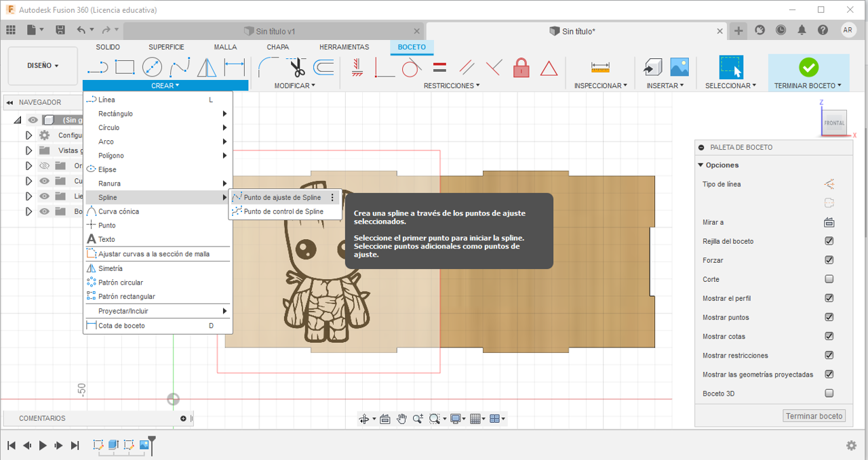Click the green Finish Sketch checkmark
The height and width of the screenshot is (460, 868).
[x=808, y=67]
